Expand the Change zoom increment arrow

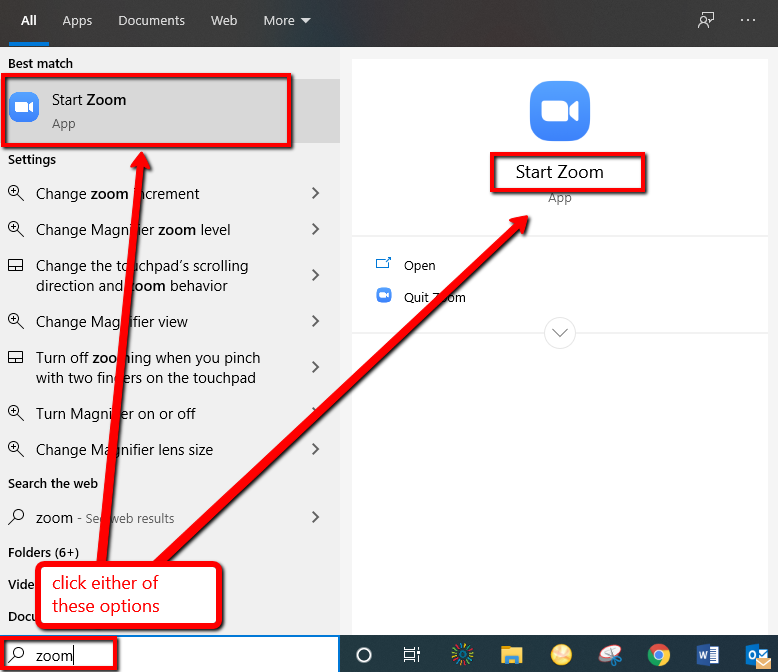coord(315,193)
